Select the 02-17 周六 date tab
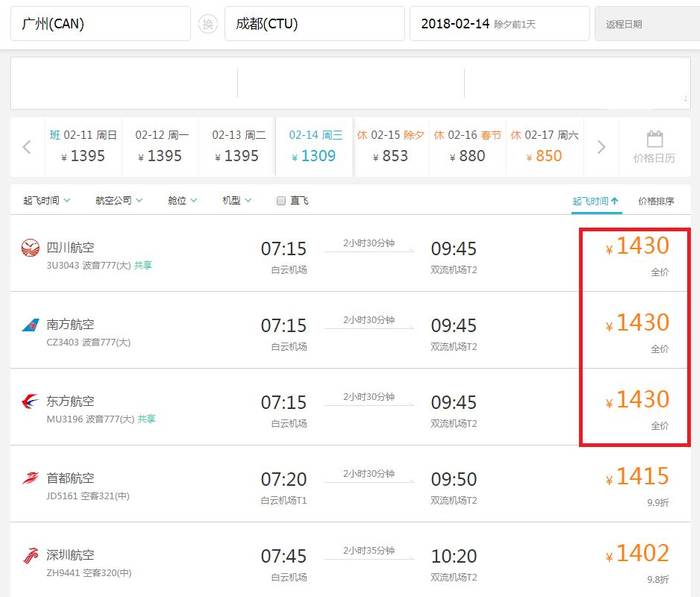Image resolution: width=700 pixels, height=597 pixels. coord(545,147)
